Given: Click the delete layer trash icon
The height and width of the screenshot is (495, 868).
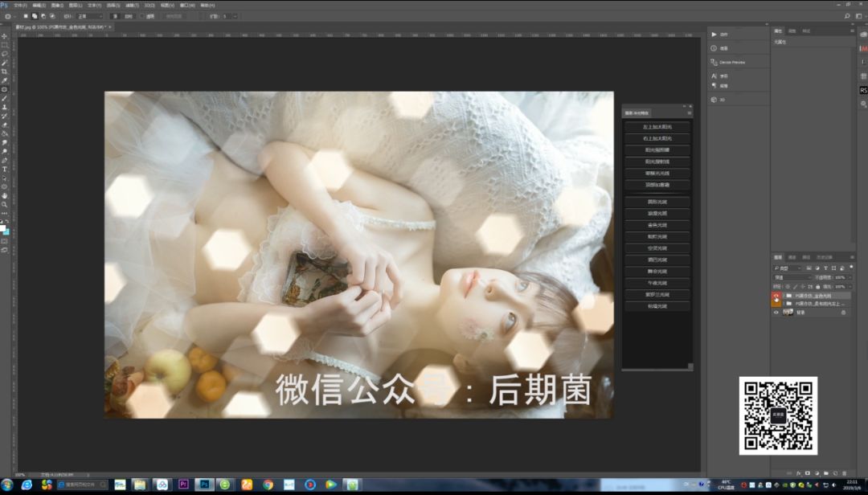Looking at the screenshot, I should click(844, 473).
